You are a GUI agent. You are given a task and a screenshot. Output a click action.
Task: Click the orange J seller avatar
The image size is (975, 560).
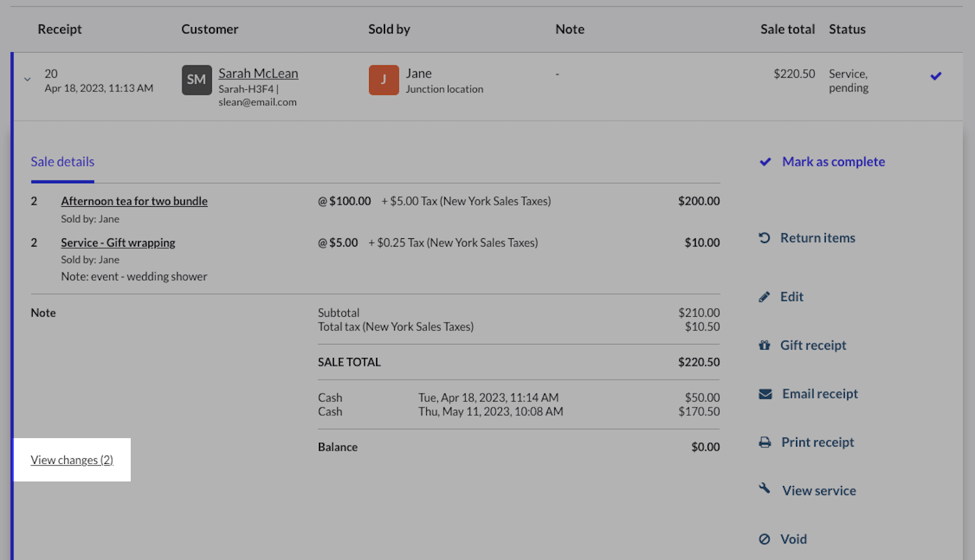[x=384, y=80]
